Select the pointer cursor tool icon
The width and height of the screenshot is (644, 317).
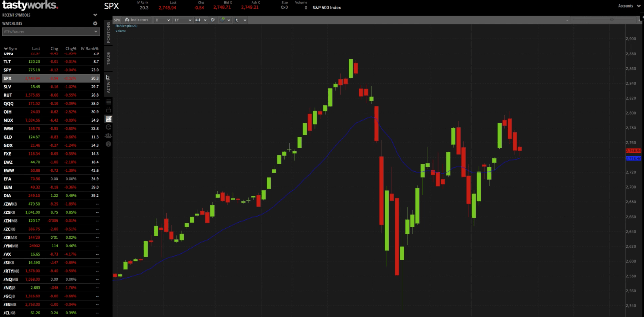[x=237, y=20]
